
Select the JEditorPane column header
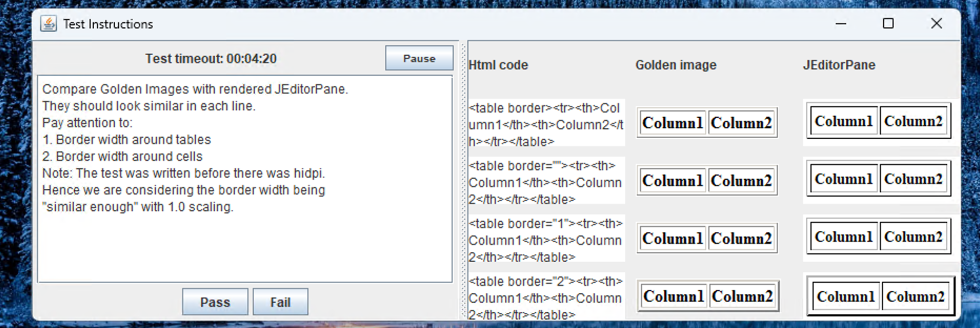[838, 65]
